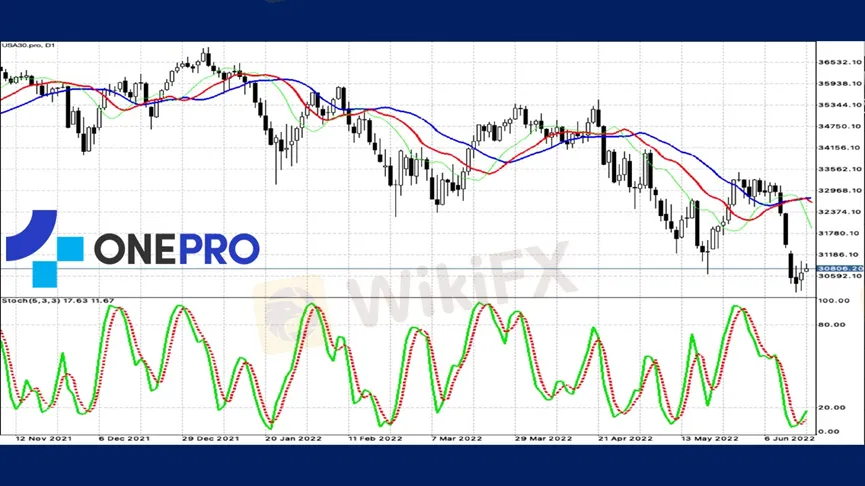The width and height of the screenshot is (865, 486).
Task: Click the 32968.10 price axis label
Action: (x=838, y=190)
